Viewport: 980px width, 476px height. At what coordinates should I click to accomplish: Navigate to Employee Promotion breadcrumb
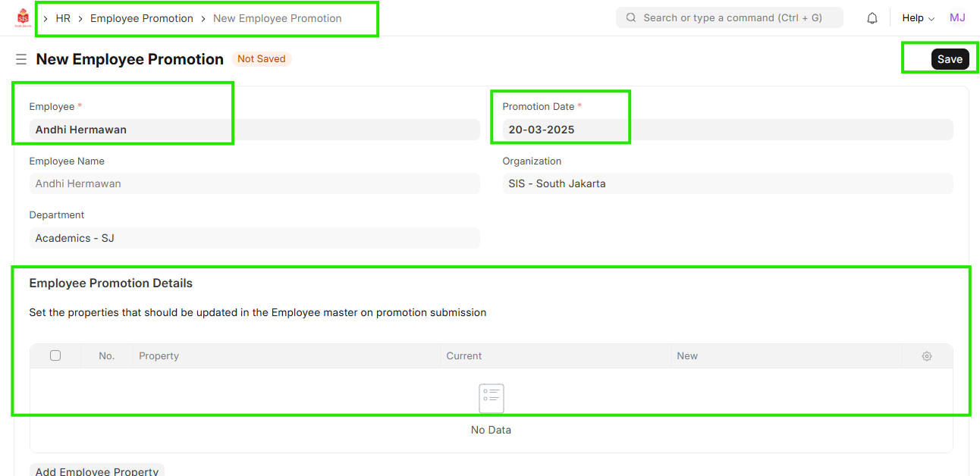click(x=142, y=18)
